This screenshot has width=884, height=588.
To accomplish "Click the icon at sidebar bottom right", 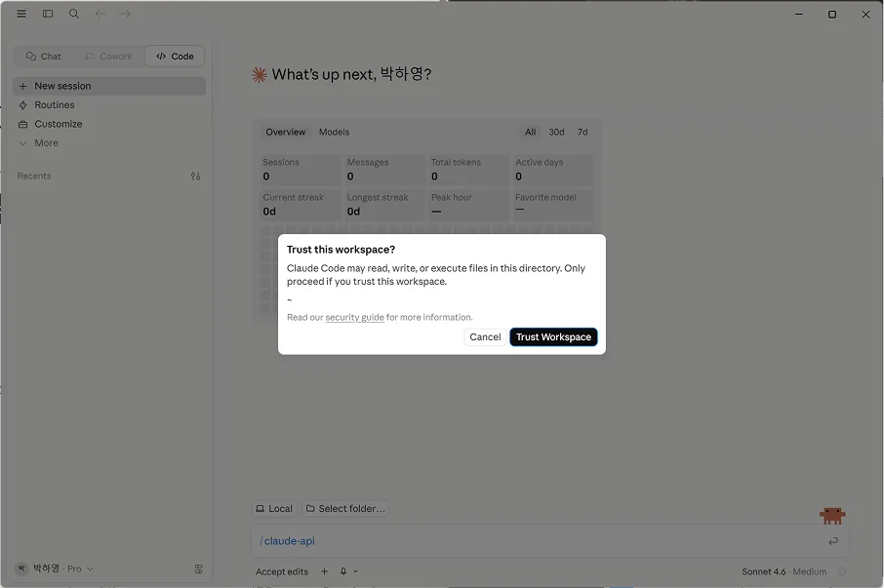I will click(198, 569).
